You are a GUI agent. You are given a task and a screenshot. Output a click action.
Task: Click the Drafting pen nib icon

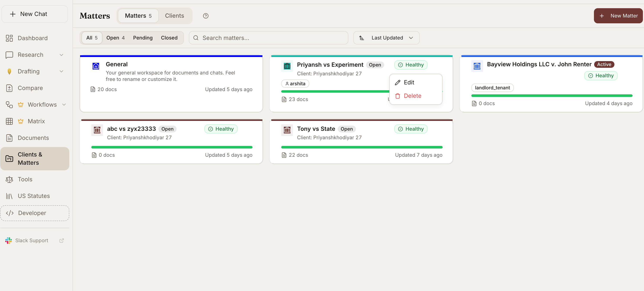pos(9,71)
